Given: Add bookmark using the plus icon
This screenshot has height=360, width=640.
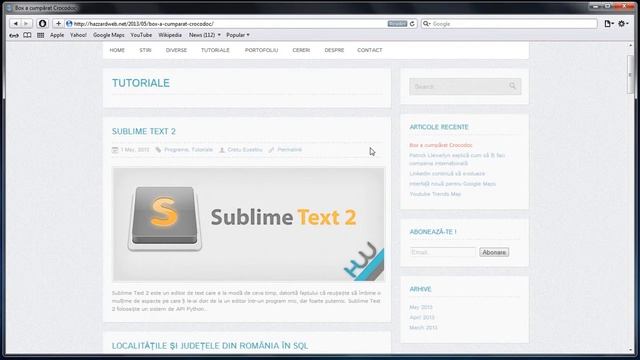Looking at the screenshot, I should [58, 24].
